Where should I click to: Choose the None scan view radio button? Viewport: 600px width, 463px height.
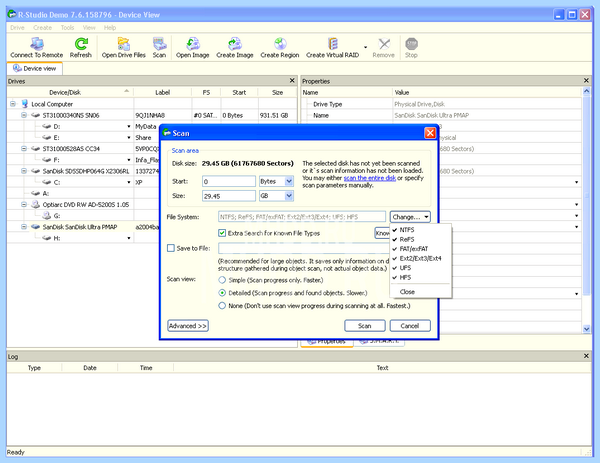tap(222, 306)
